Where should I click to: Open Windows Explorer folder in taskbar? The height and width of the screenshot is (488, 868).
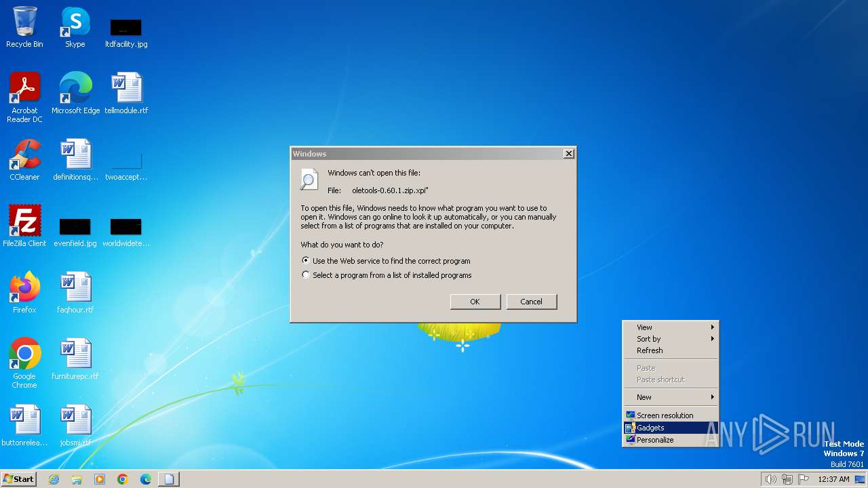tap(77, 479)
